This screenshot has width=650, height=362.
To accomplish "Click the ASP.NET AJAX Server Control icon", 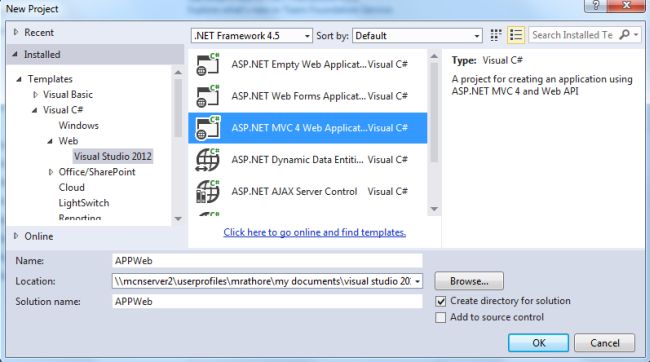I will [x=207, y=192].
